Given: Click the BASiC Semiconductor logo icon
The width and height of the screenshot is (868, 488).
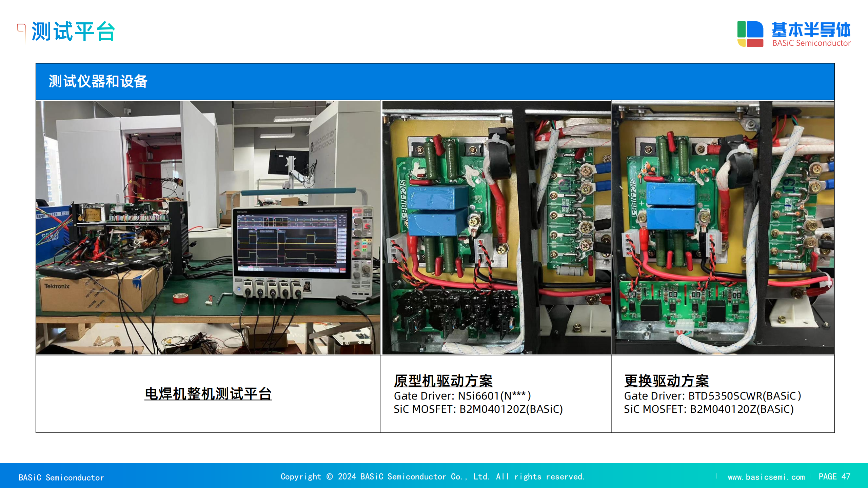Looking at the screenshot, I should [750, 34].
